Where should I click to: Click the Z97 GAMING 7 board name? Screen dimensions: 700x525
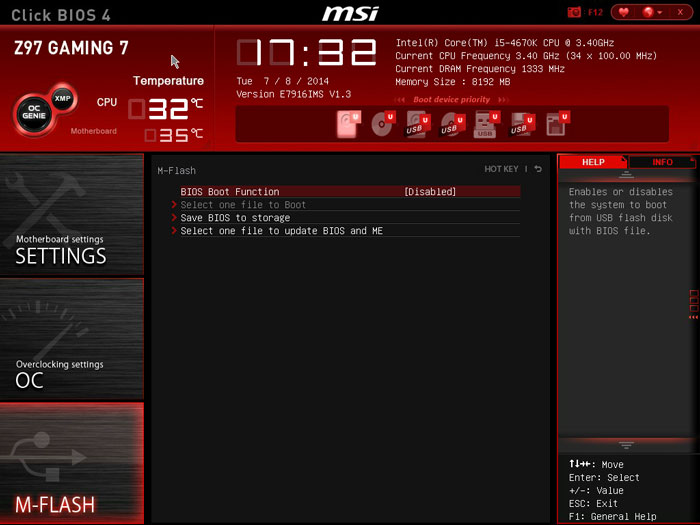pos(71,48)
